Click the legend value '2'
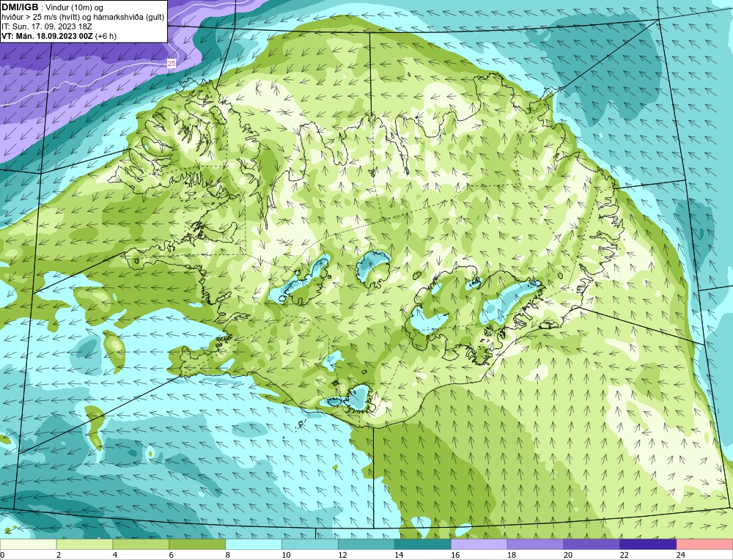The width and height of the screenshot is (733, 560). 59,555
